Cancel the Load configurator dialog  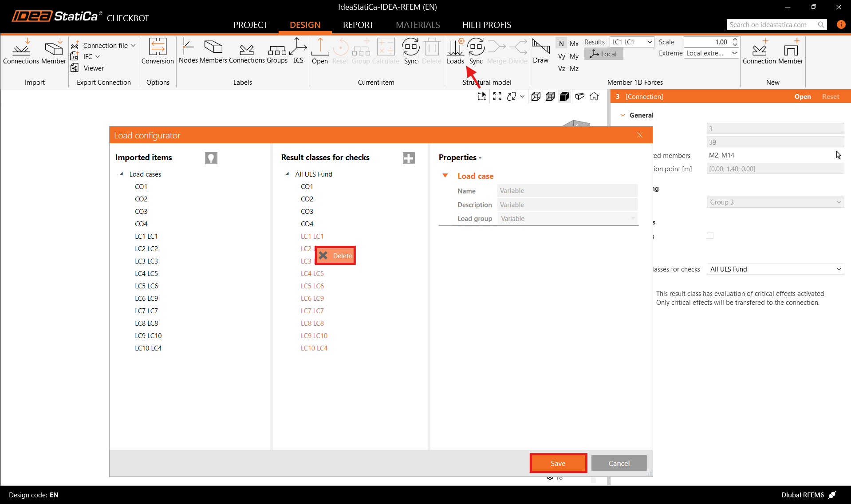tap(619, 463)
